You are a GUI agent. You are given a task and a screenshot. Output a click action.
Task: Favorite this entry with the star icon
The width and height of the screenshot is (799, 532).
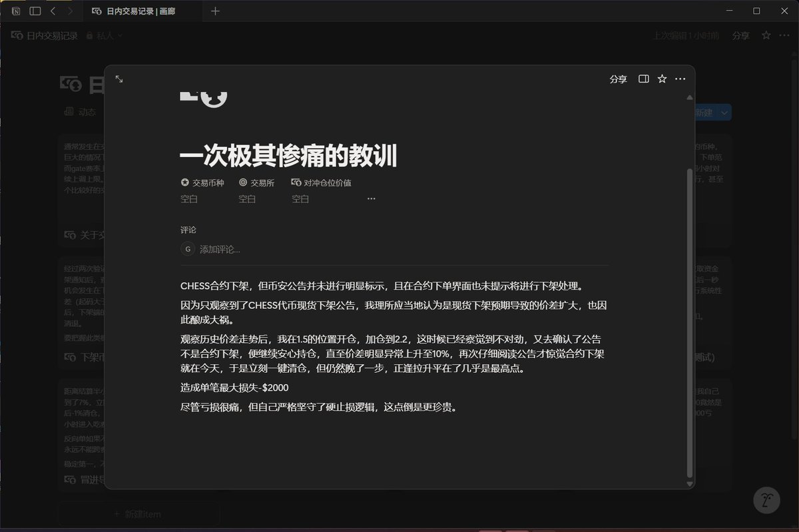click(662, 79)
